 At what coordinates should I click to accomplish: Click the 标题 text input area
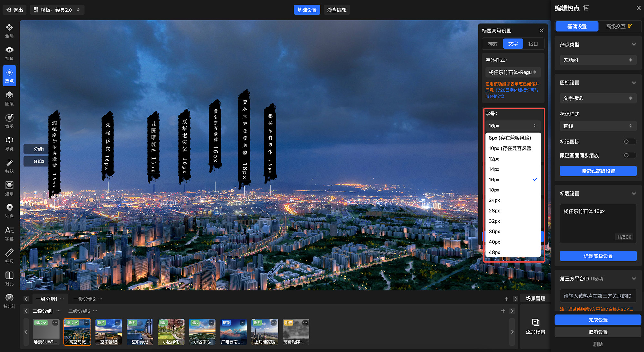(598, 224)
